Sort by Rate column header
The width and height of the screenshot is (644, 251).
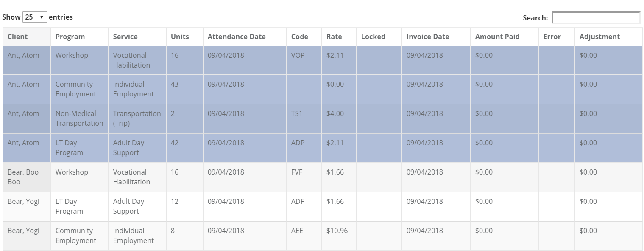(334, 37)
